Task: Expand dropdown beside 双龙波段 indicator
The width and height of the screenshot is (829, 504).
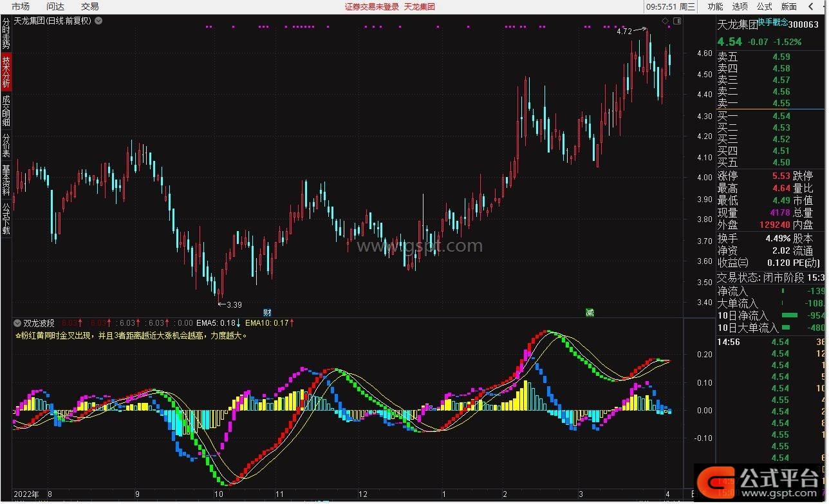Action: pyautogui.click(x=17, y=322)
